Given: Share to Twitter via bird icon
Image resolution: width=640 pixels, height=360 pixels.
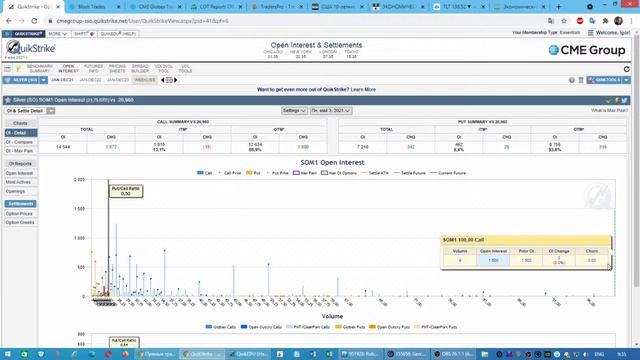Looking at the screenshot, I should (x=624, y=100).
